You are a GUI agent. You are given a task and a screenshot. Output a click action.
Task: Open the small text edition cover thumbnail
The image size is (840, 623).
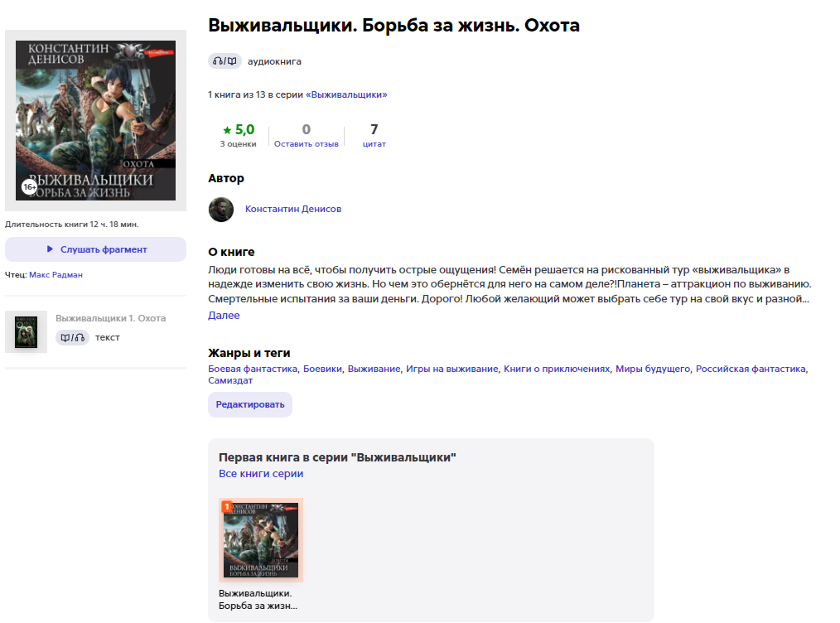point(27,332)
